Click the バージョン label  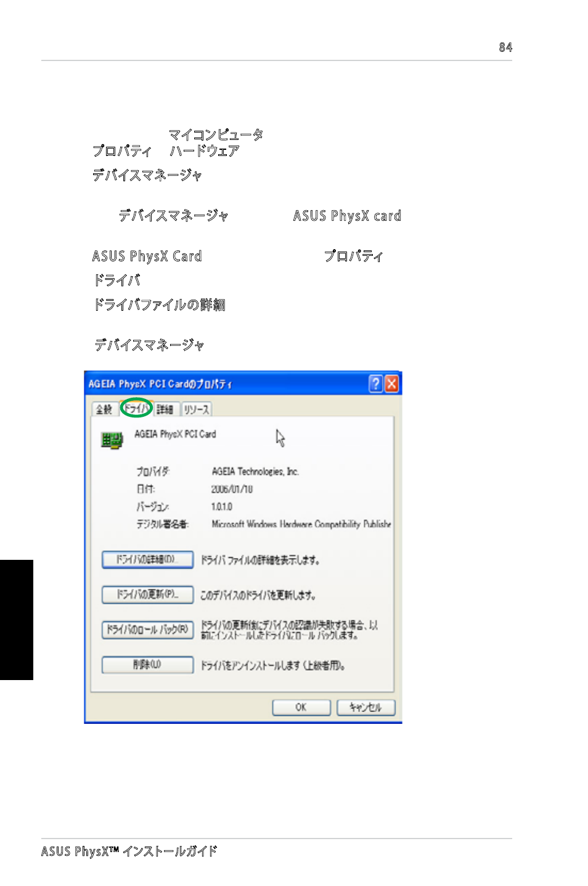(x=152, y=507)
